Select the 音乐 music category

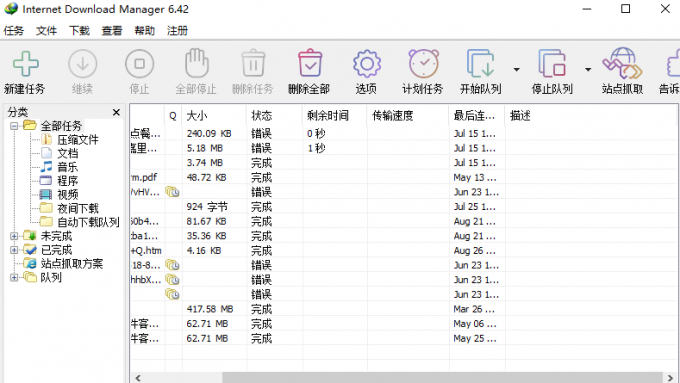point(68,167)
